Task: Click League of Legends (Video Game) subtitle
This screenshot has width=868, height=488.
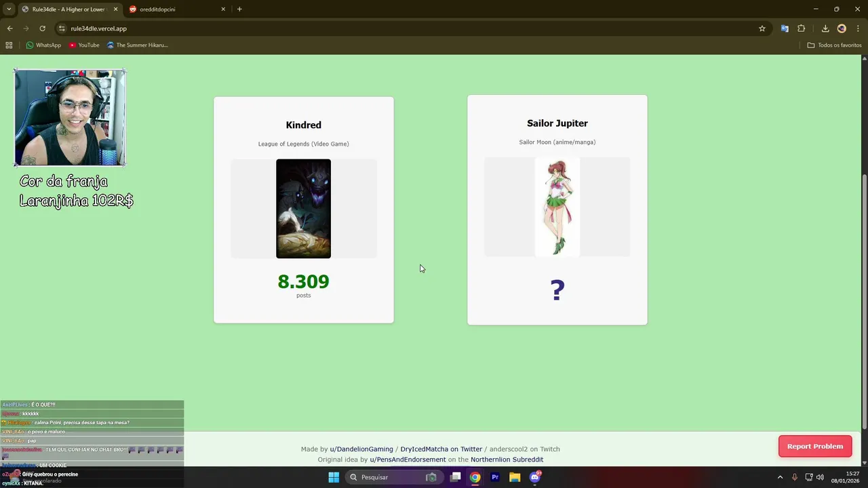Action: pos(303,144)
